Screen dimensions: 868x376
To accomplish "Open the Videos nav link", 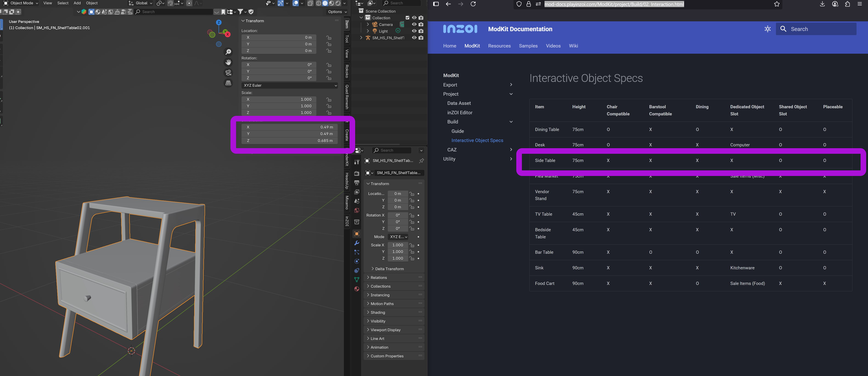I will (553, 46).
